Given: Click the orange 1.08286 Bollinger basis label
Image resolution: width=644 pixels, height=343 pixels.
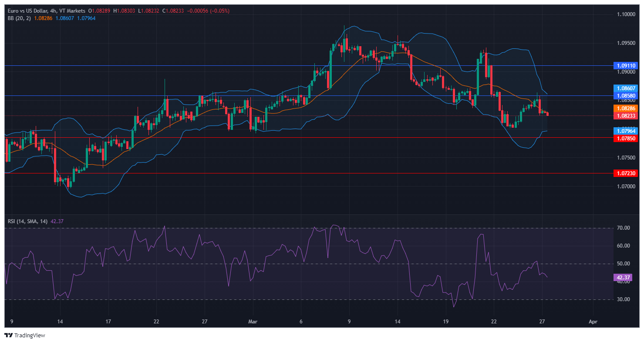Looking at the screenshot, I should [626, 108].
